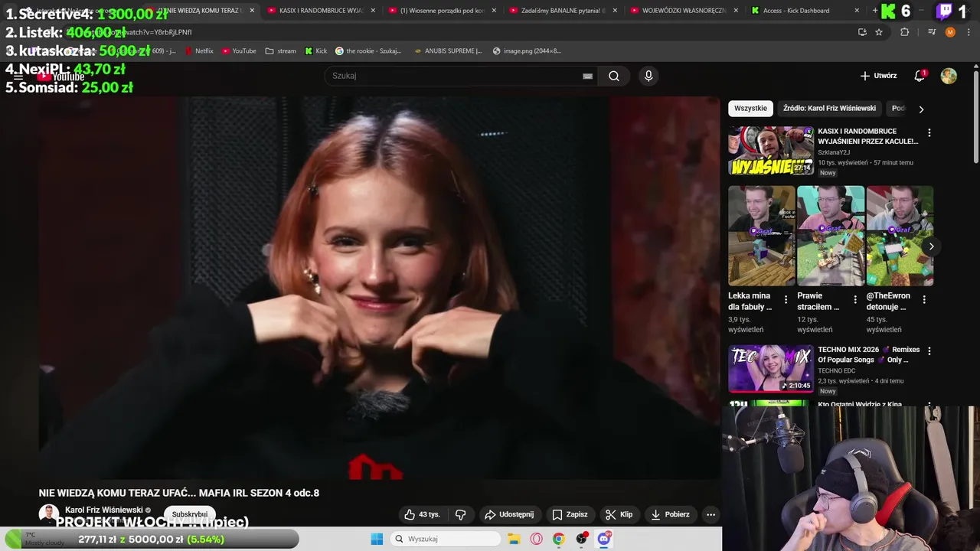980x551 pixels.
Task: Open the Prawie straciłem short thumbnail
Action: 831,236
